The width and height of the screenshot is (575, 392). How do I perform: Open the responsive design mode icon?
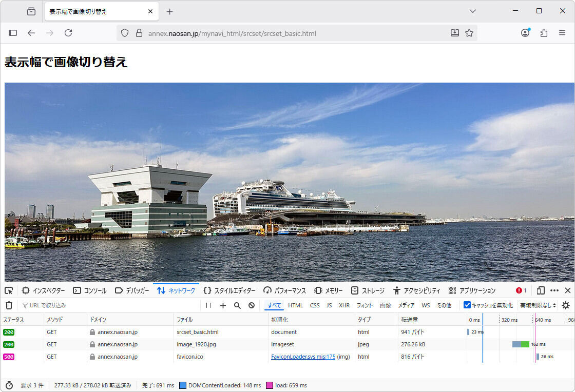tap(540, 290)
